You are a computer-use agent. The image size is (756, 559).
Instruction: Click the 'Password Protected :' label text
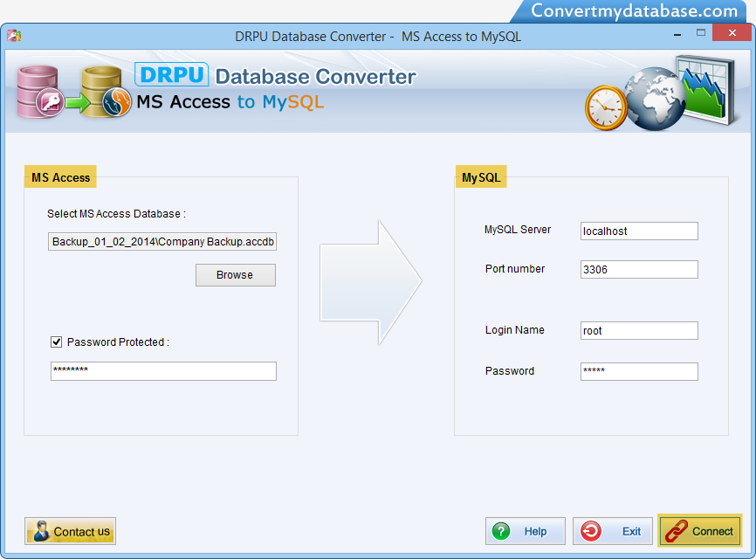click(x=118, y=342)
